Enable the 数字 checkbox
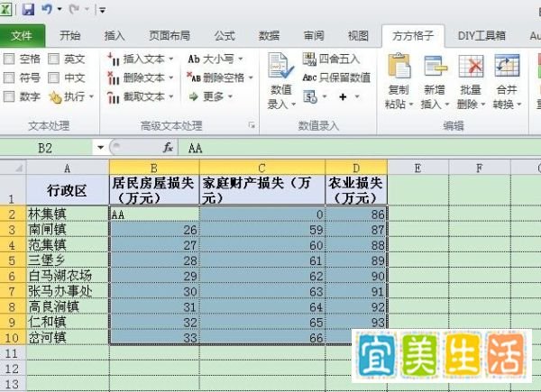The height and width of the screenshot is (392, 541). coord(9,96)
